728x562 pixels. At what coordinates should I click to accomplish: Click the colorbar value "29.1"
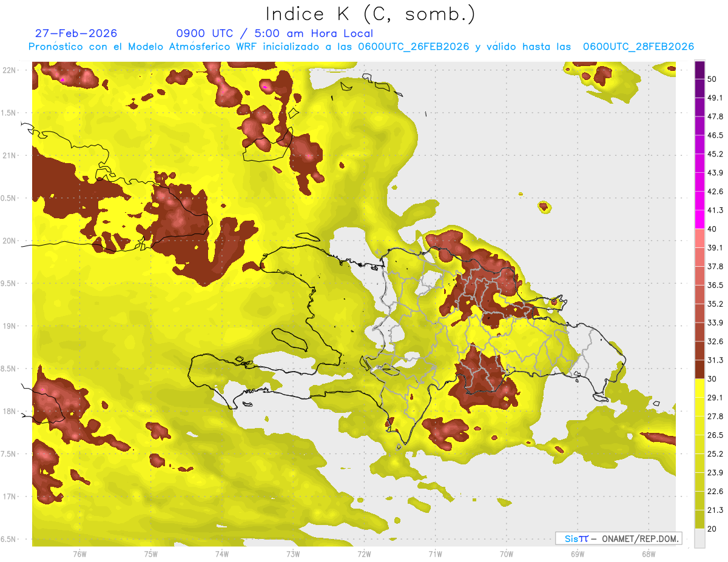coord(715,398)
